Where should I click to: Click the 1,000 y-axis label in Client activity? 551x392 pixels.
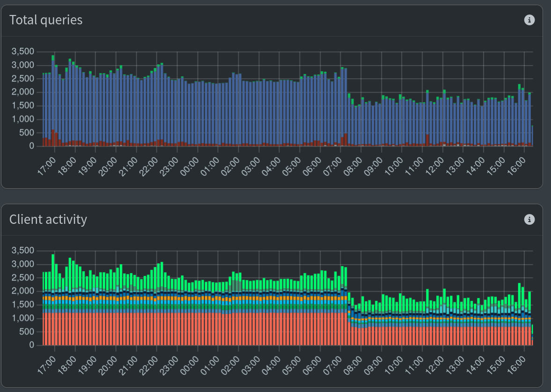[23, 318]
